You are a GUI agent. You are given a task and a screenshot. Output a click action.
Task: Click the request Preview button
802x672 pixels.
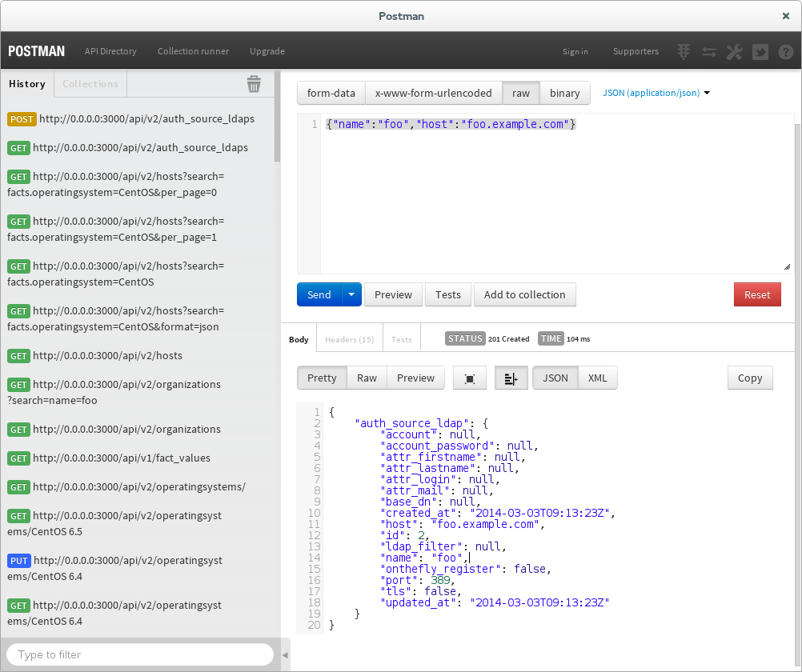[x=393, y=294]
